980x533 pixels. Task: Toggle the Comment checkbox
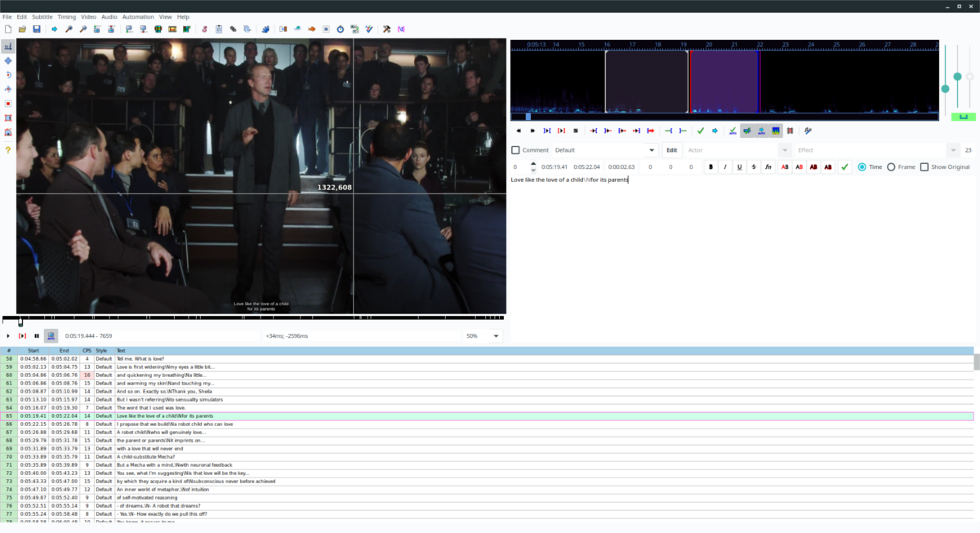(515, 150)
